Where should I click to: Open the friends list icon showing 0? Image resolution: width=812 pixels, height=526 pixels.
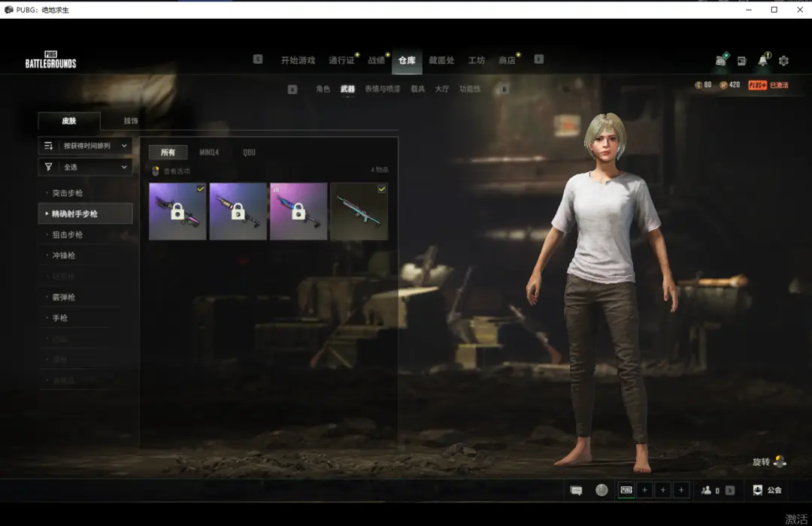tap(706, 490)
